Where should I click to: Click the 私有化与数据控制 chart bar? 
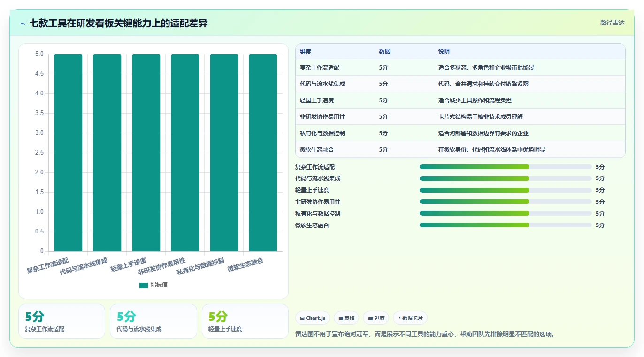pos(224,153)
